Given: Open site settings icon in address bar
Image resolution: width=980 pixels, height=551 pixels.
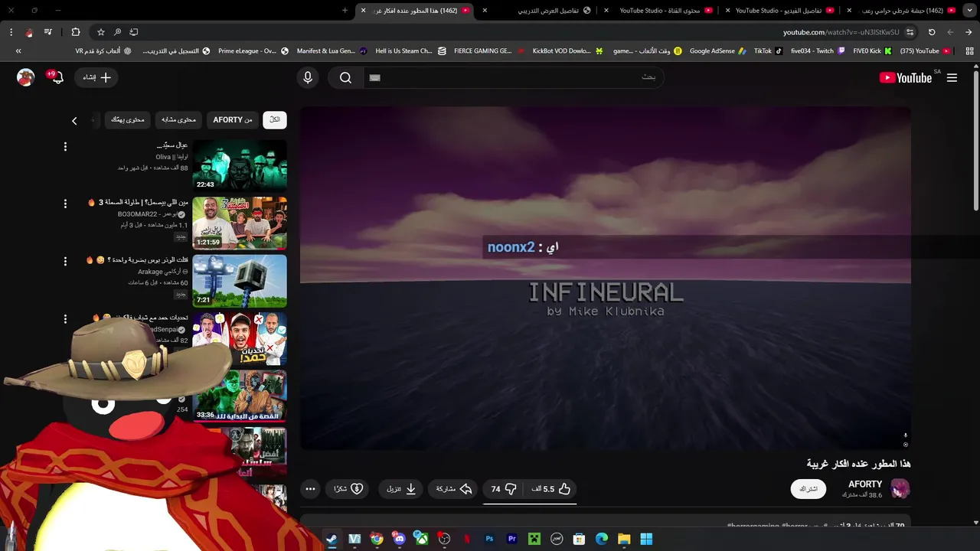Looking at the screenshot, I should [910, 32].
